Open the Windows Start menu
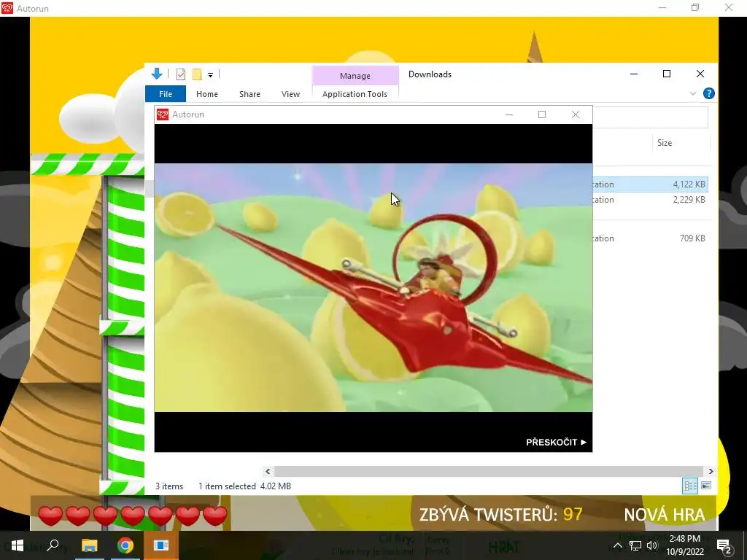Image resolution: width=747 pixels, height=560 pixels. click(18, 545)
